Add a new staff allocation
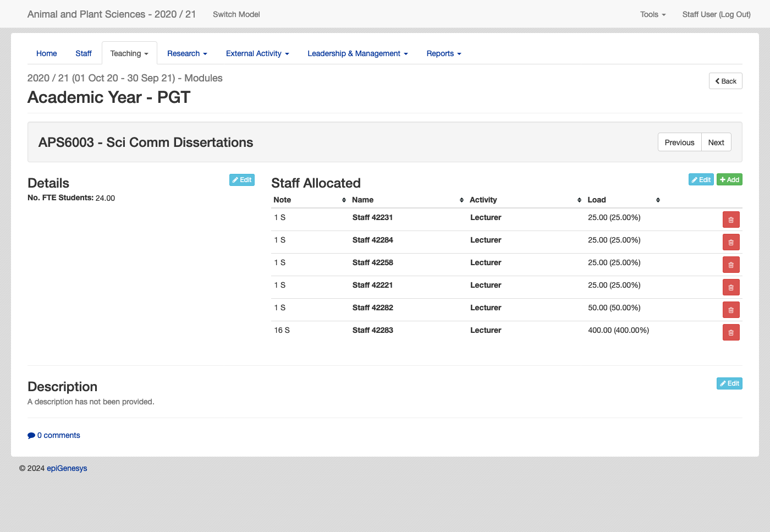The image size is (770, 532). pos(729,180)
